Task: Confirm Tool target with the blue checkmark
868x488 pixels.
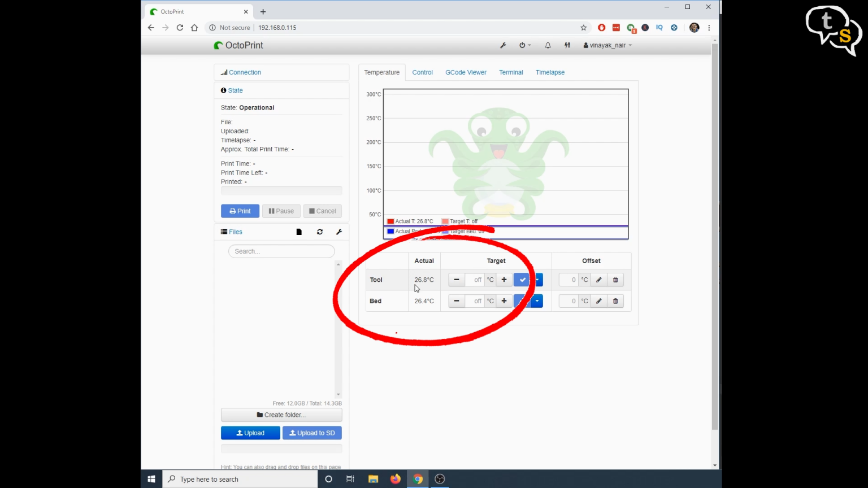Action: (522, 280)
